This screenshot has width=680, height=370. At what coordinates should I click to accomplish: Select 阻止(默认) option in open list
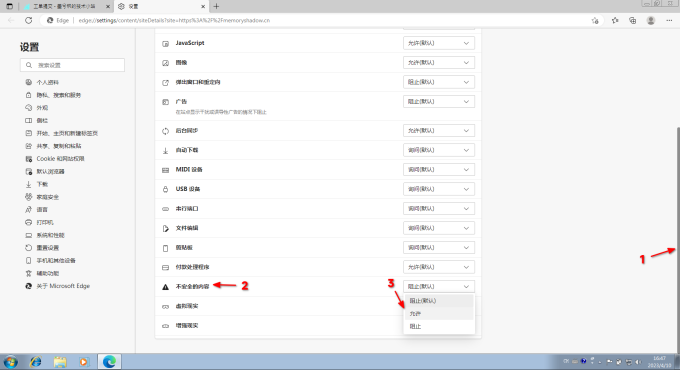point(439,301)
